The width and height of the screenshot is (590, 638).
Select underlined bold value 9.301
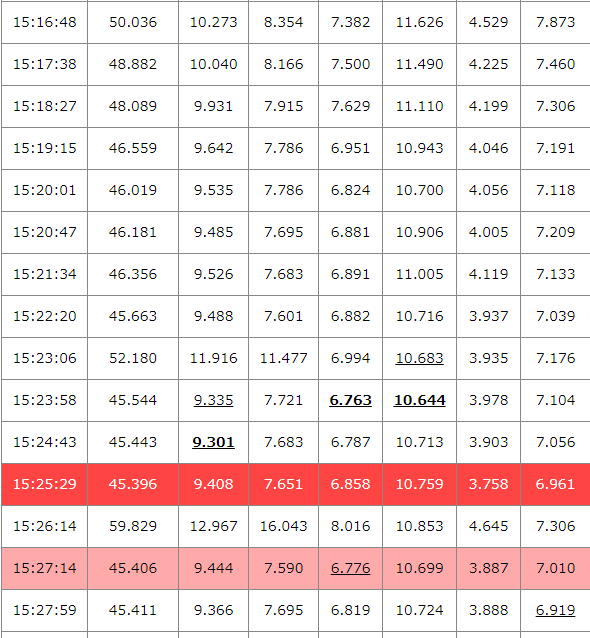click(213, 442)
